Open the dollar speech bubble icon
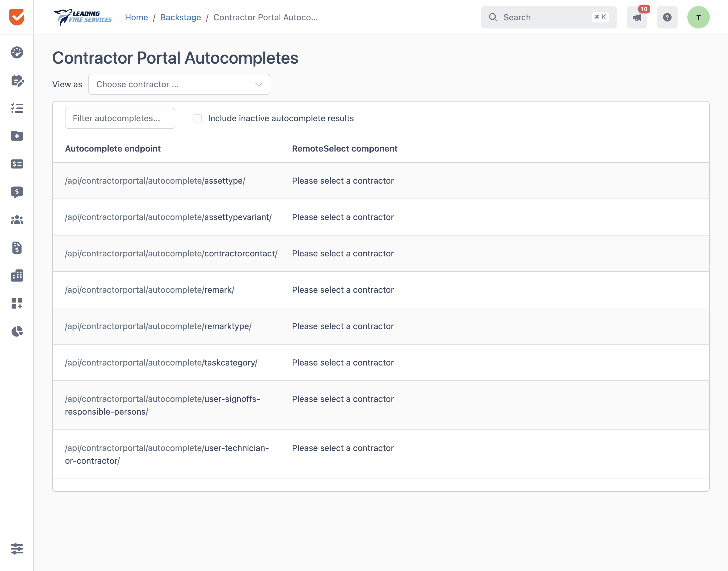The image size is (728, 571). click(17, 192)
